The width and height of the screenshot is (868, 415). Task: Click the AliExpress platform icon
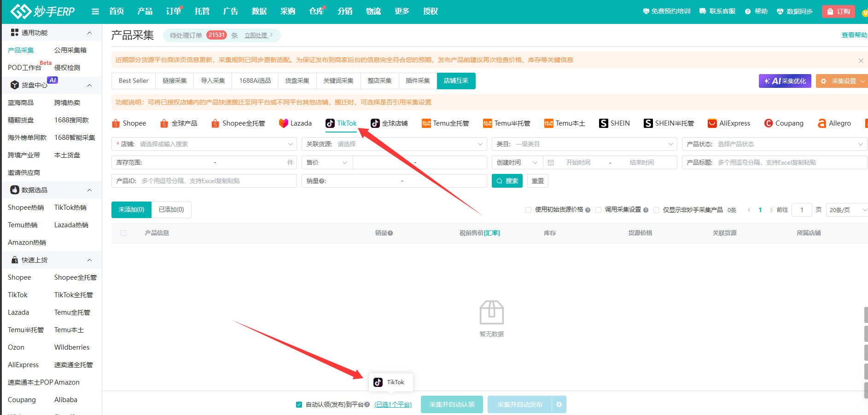click(x=712, y=123)
